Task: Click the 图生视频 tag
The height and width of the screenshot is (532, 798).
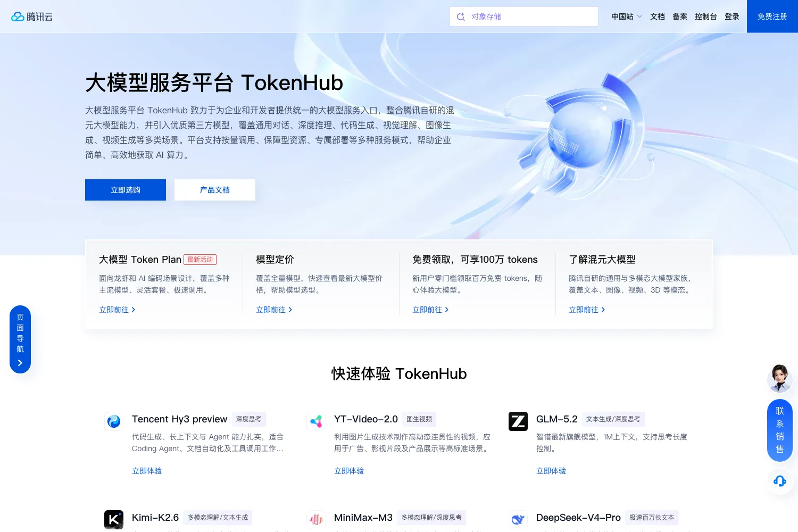Action: point(419,419)
